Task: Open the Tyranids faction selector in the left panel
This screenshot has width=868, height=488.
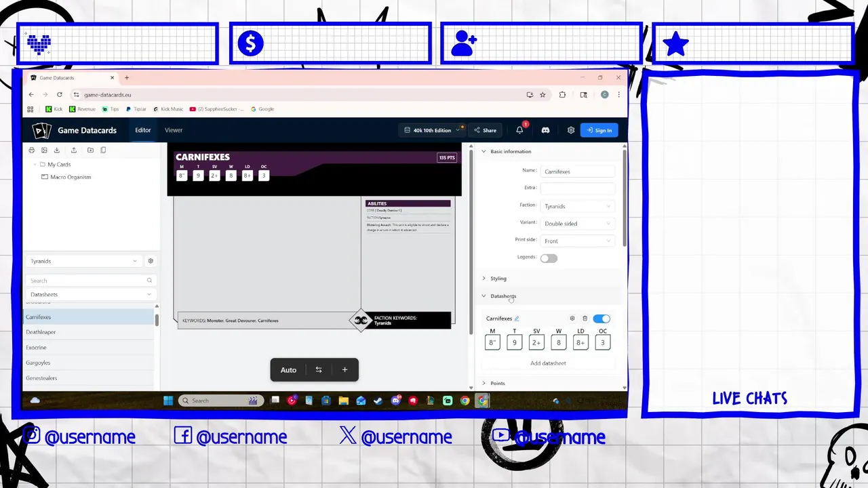Action: coord(83,261)
